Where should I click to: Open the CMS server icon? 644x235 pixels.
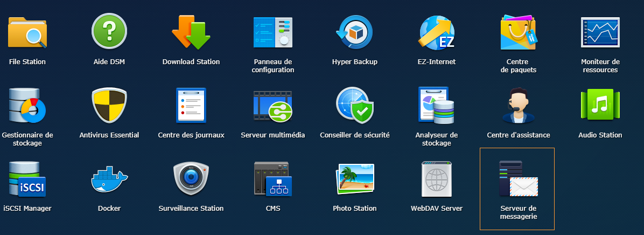(272, 179)
